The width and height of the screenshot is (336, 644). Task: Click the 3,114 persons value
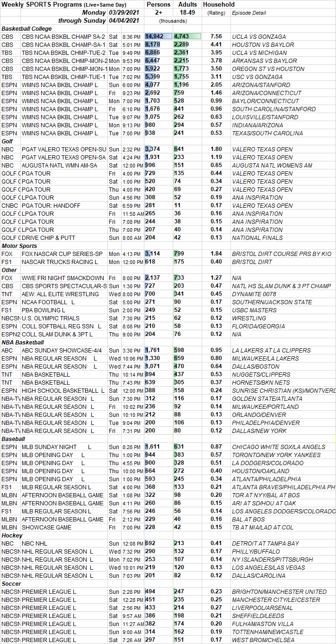tap(152, 254)
